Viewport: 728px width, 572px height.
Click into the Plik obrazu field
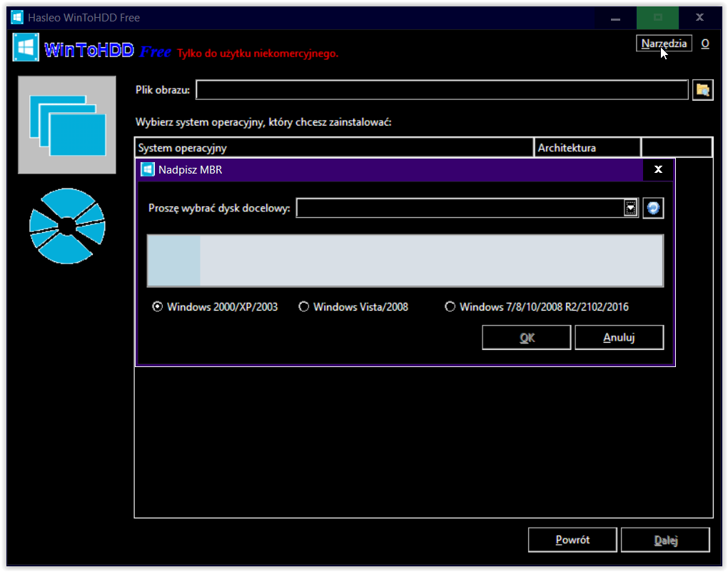point(442,90)
